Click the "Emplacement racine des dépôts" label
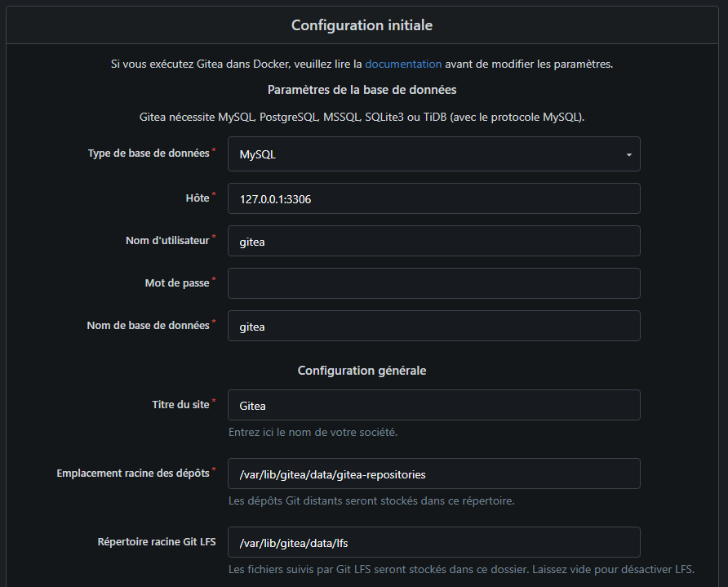The image size is (728, 587). point(133,474)
